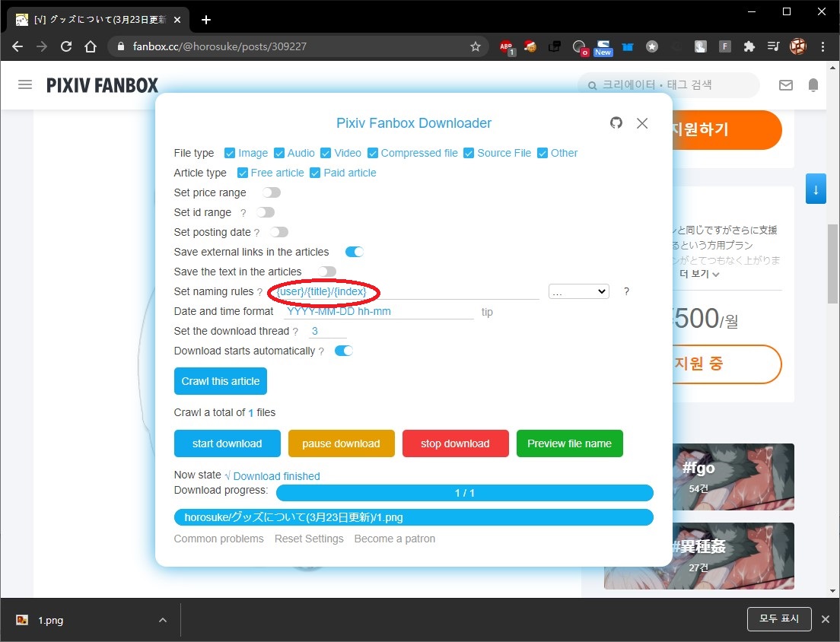The image size is (840, 642).
Task: Go to the browser home page
Action: click(x=91, y=46)
